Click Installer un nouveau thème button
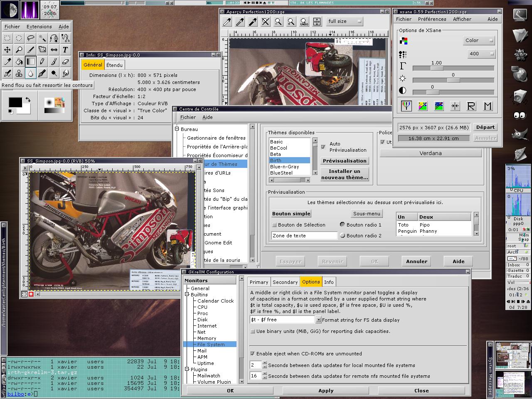 click(345, 174)
